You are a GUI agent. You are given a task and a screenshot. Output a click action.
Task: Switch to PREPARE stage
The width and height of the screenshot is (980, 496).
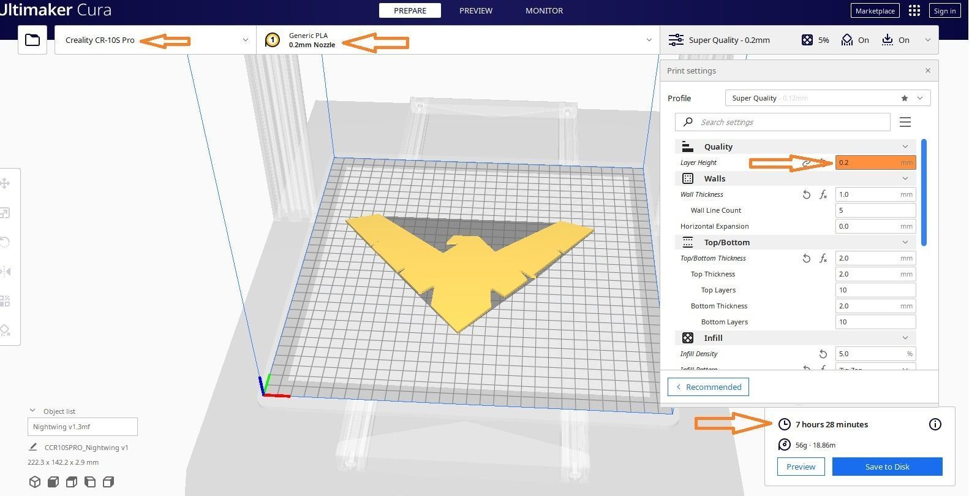(x=410, y=10)
